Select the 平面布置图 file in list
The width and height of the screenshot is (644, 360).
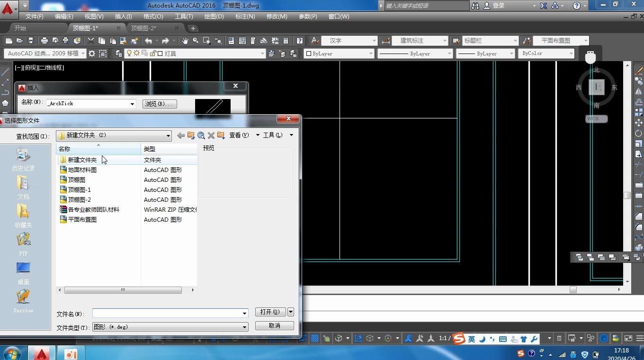point(82,220)
